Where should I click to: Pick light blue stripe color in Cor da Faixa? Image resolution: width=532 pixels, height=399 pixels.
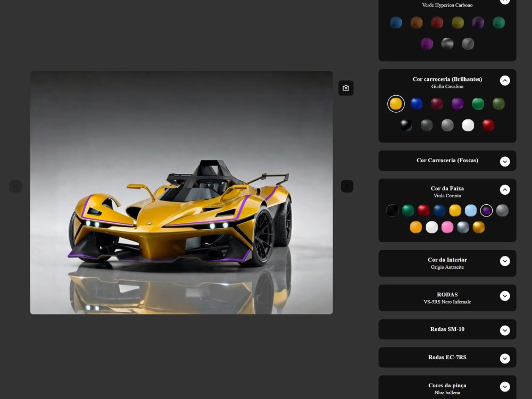point(471,210)
